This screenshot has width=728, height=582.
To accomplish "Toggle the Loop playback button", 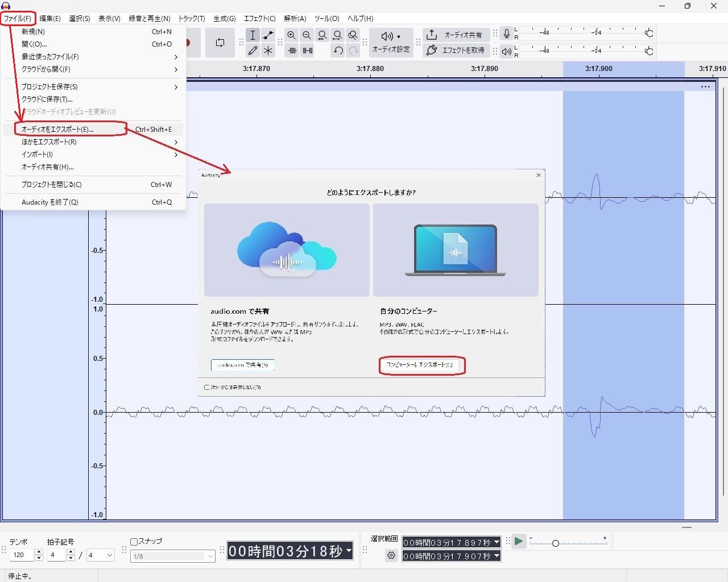I will click(220, 43).
